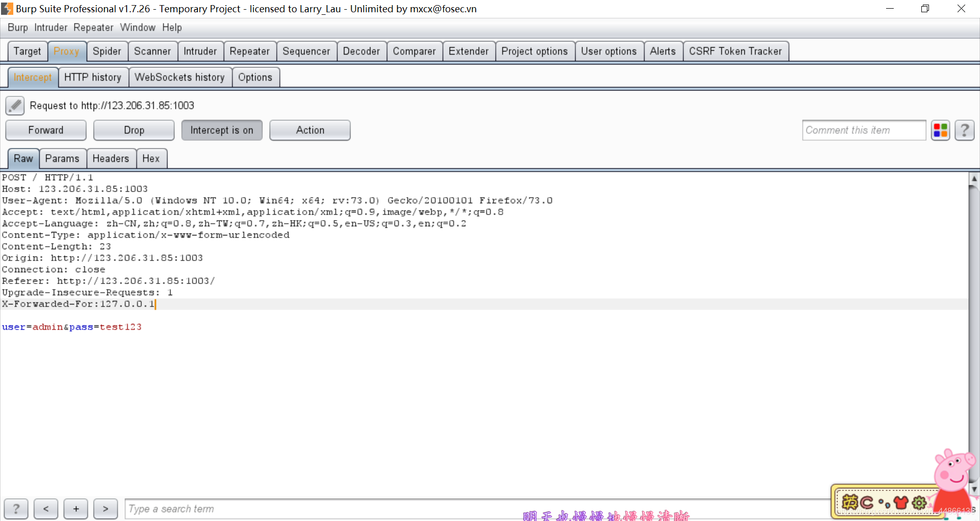Click the Content-Type header line
This screenshot has height=521, width=980.
tap(145, 235)
